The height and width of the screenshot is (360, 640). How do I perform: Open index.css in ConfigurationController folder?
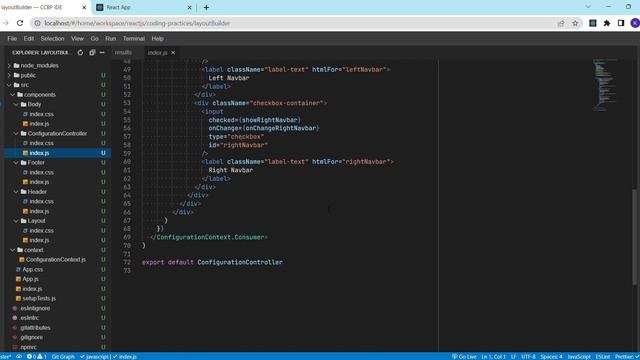[41, 143]
